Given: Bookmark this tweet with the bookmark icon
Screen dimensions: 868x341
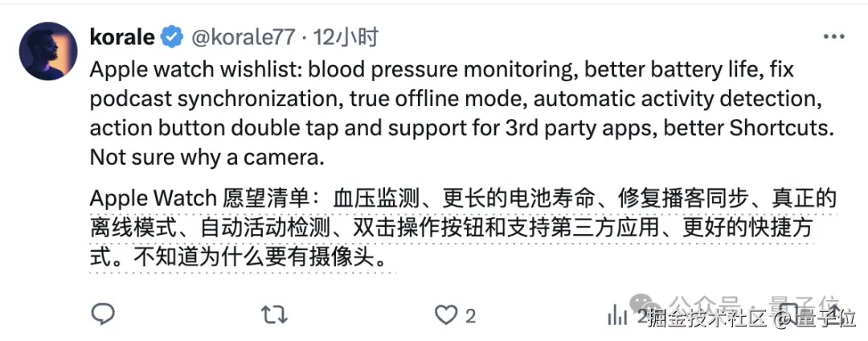Looking at the screenshot, I should [791, 315].
